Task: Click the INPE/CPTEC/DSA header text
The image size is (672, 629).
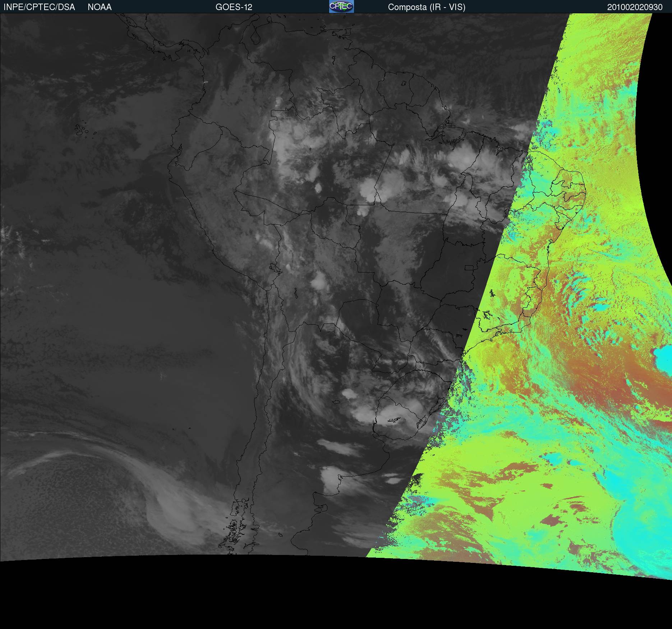Action: tap(39, 7)
